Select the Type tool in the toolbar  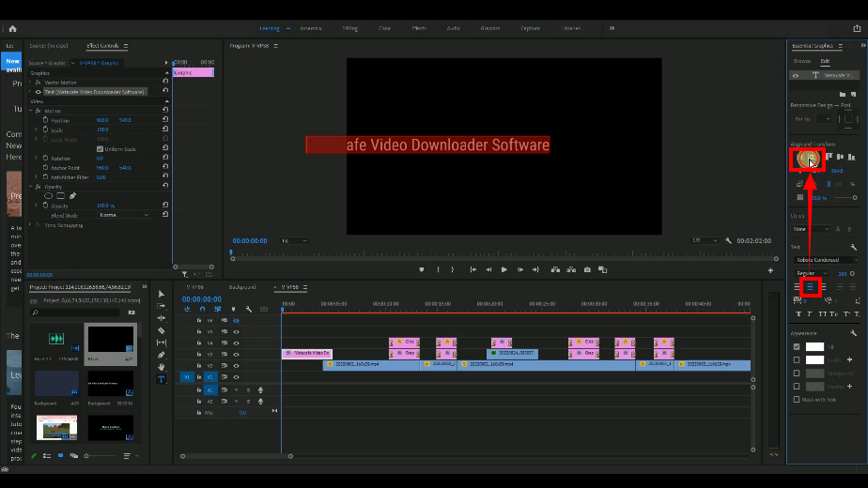click(161, 378)
